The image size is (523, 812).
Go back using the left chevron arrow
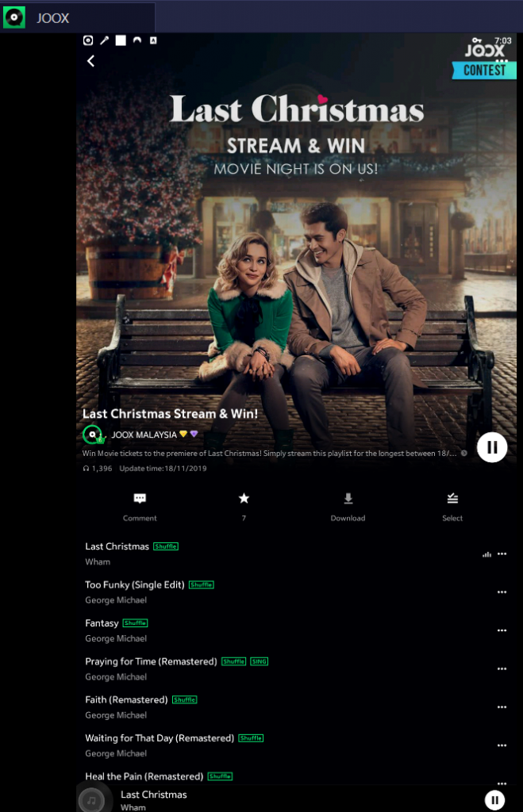point(90,61)
